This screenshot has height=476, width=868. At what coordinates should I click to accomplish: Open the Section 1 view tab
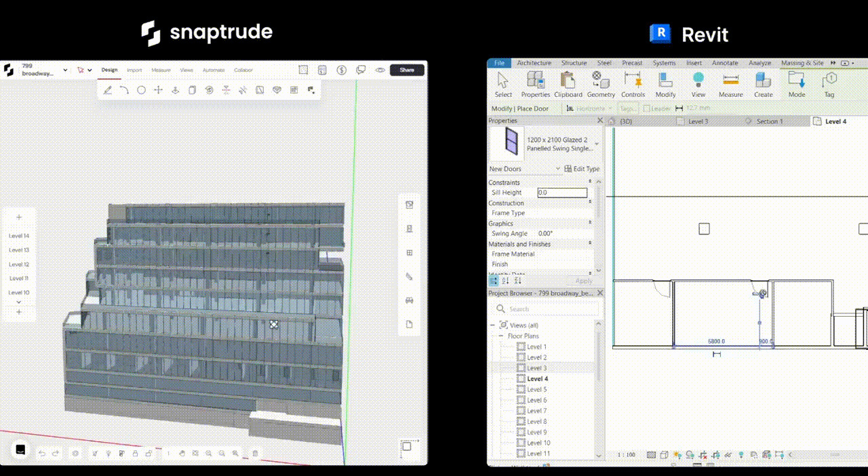point(769,121)
